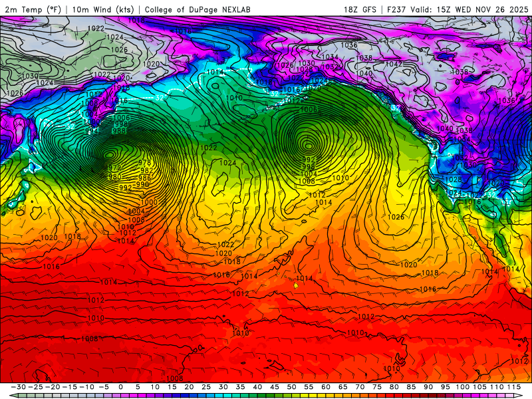Click the 35 degree legend label
532x399 pixels.
click(240, 387)
